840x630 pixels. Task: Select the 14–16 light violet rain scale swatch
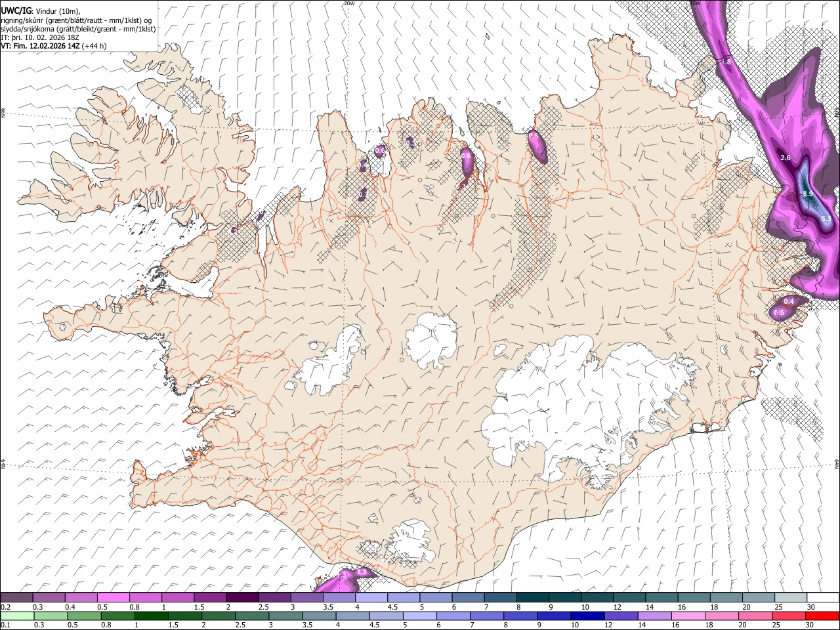click(654, 616)
